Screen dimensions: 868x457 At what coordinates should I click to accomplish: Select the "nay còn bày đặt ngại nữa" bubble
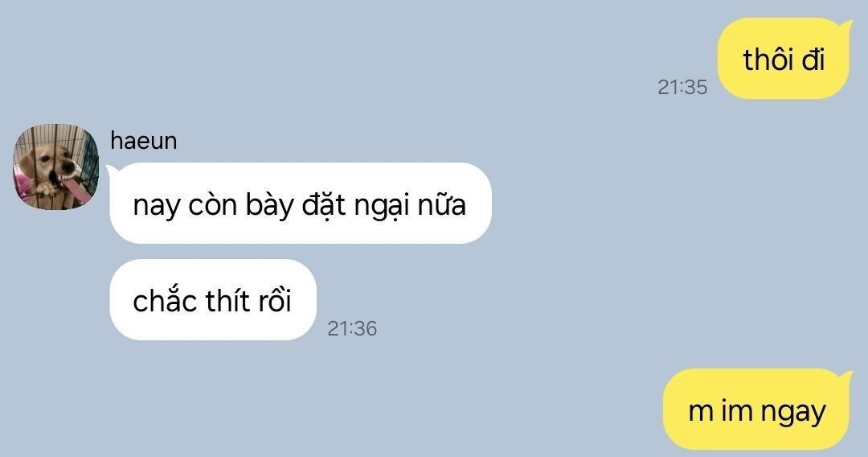pos(301,204)
